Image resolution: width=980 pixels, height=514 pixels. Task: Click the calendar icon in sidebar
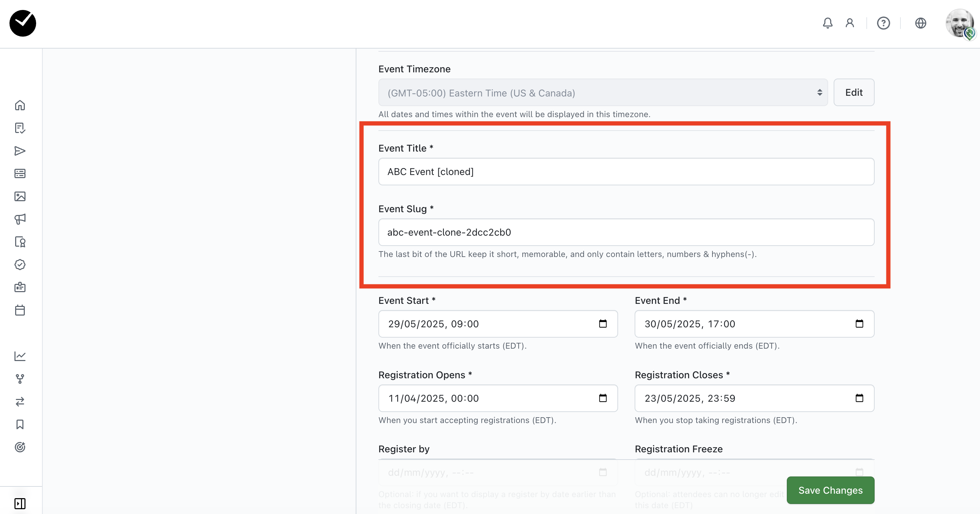(x=20, y=310)
